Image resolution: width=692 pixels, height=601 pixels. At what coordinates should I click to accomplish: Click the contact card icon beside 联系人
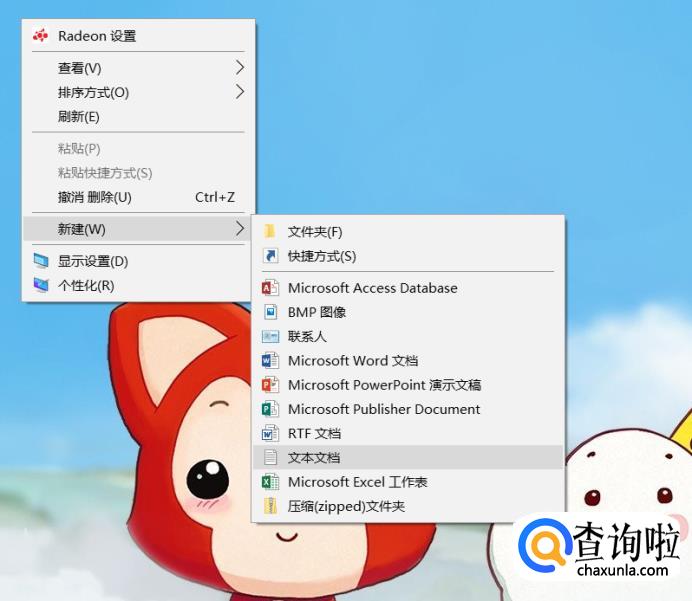270,336
